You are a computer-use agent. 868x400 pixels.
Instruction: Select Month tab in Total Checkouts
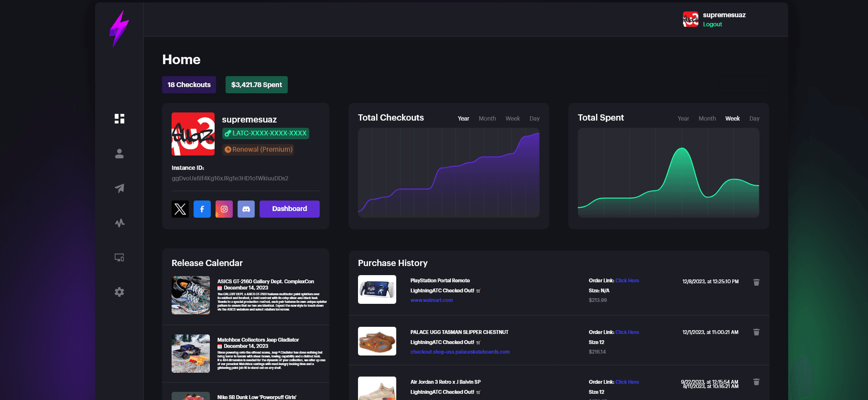[x=488, y=119]
